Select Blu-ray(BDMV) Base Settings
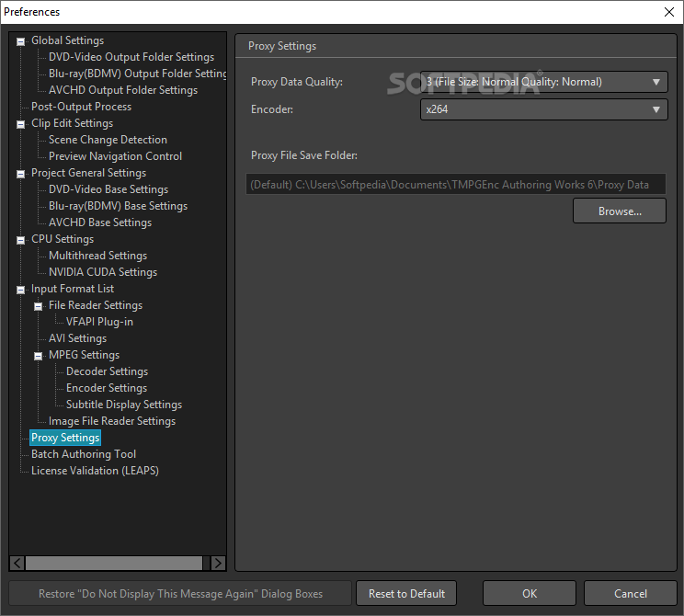684x616 pixels. point(118,206)
